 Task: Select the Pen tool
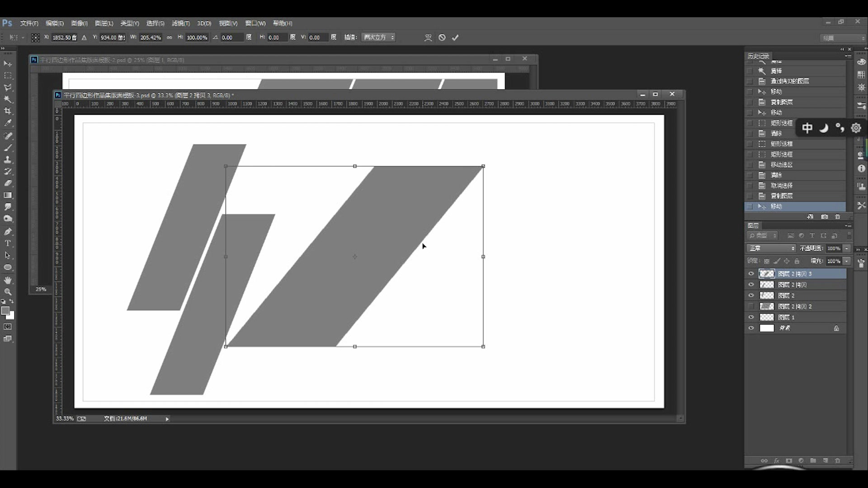[x=8, y=231]
